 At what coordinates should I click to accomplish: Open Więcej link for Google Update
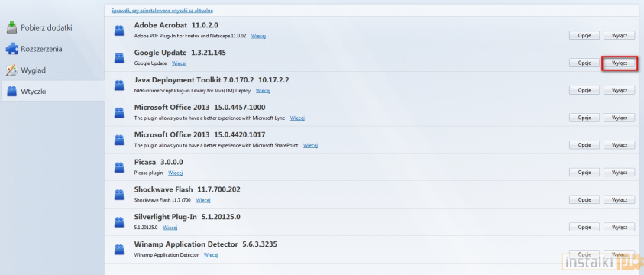click(179, 63)
